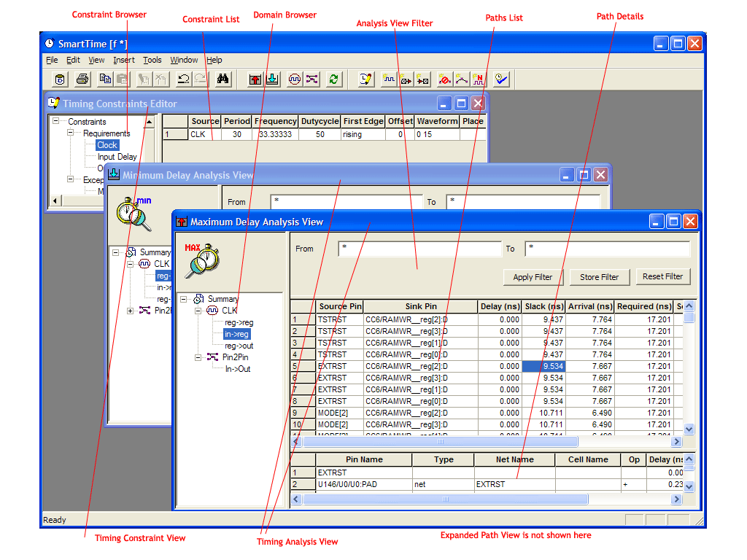Collapse Summary node in Maximum Delay Analysis View
Viewport: 747px width, 560px height.
pos(183,299)
